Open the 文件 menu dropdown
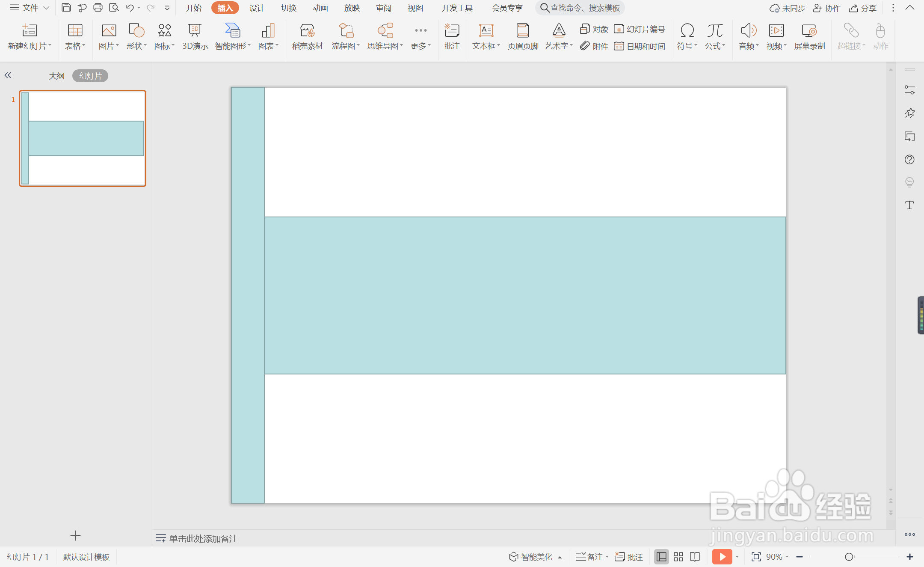This screenshot has height=567, width=924. 30,8
